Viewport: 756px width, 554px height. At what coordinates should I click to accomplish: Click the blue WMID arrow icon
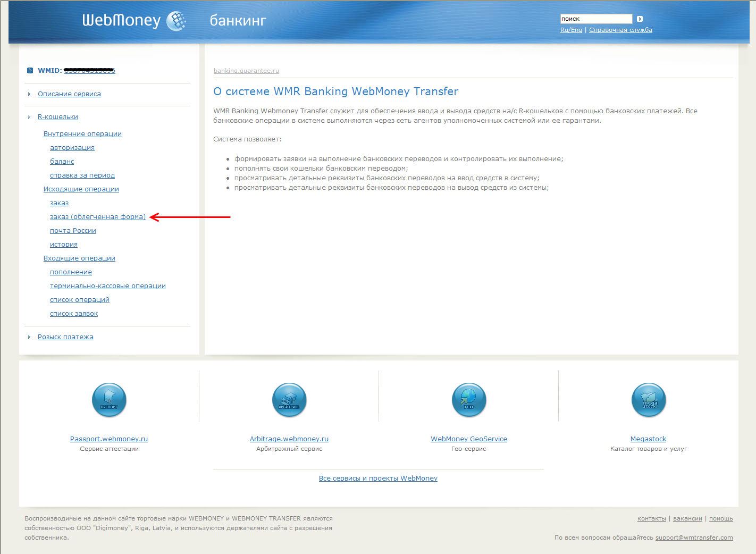30,70
